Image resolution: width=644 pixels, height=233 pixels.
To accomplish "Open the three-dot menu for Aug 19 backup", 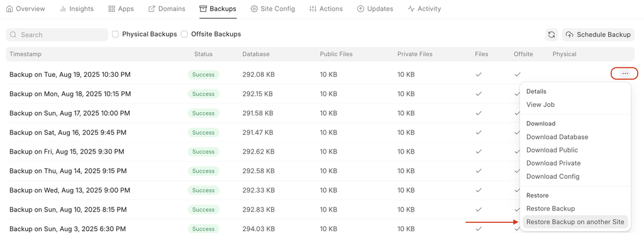I will coord(625,74).
